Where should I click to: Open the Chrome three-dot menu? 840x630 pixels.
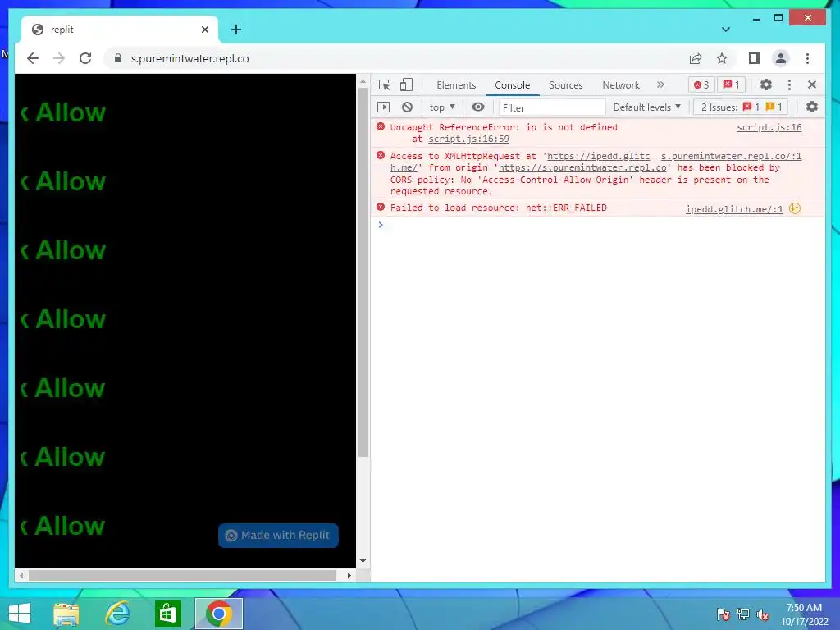[x=807, y=58]
